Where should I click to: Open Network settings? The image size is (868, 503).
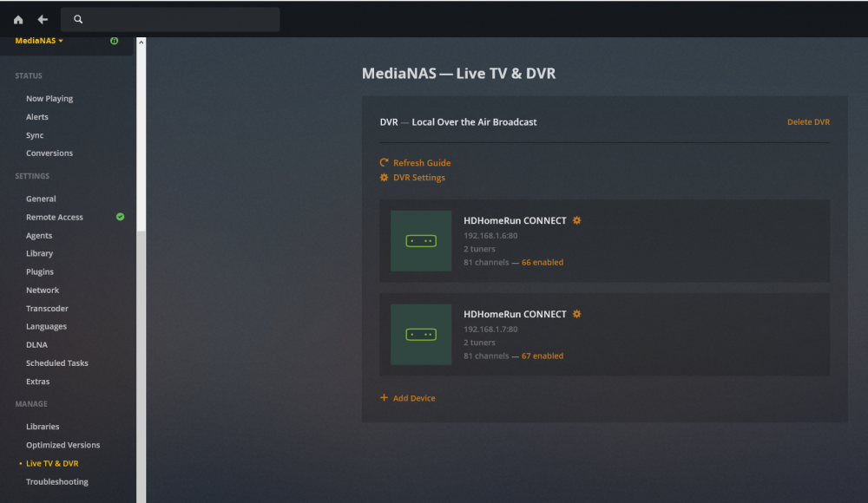coord(42,290)
